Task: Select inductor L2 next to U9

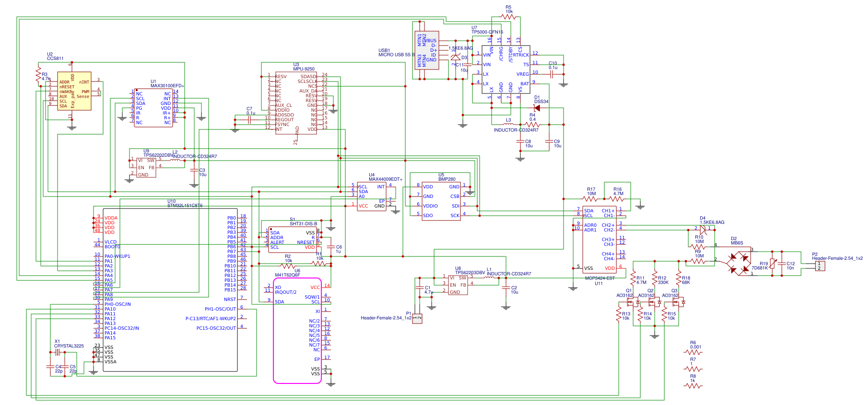Action: 175,160
